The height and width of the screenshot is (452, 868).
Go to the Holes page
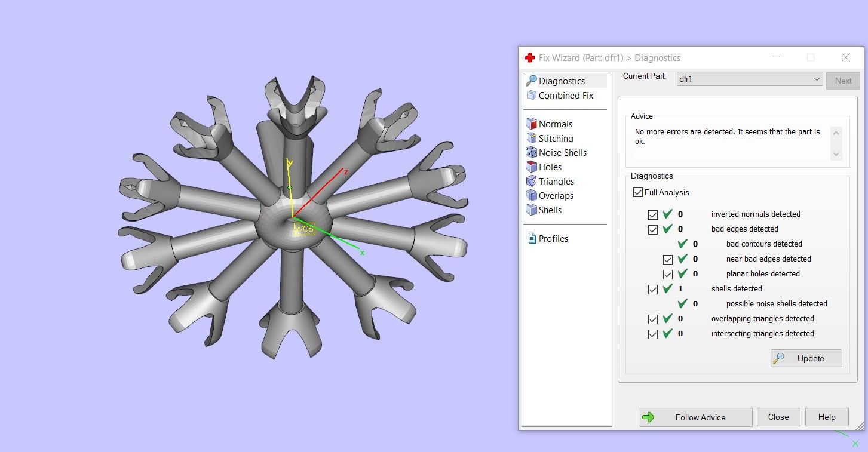pyautogui.click(x=550, y=167)
